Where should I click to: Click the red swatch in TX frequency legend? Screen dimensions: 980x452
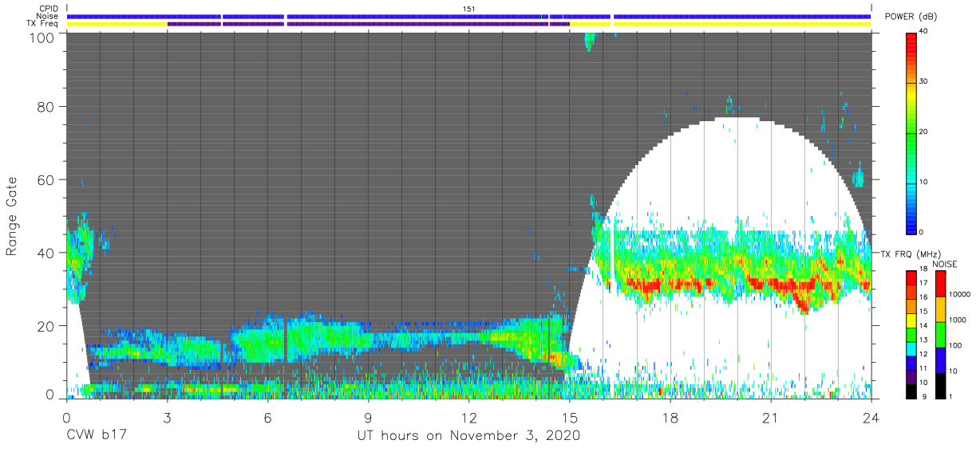point(911,277)
